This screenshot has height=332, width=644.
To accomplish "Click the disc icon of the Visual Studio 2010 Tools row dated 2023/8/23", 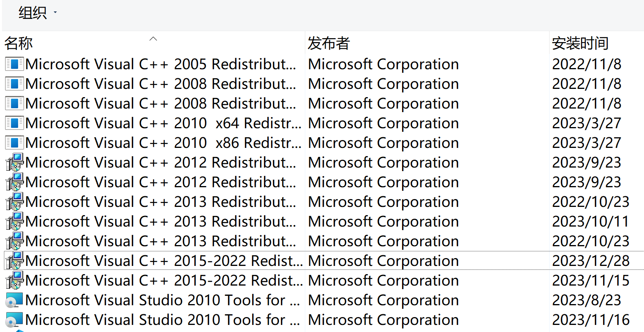I will coord(15,300).
